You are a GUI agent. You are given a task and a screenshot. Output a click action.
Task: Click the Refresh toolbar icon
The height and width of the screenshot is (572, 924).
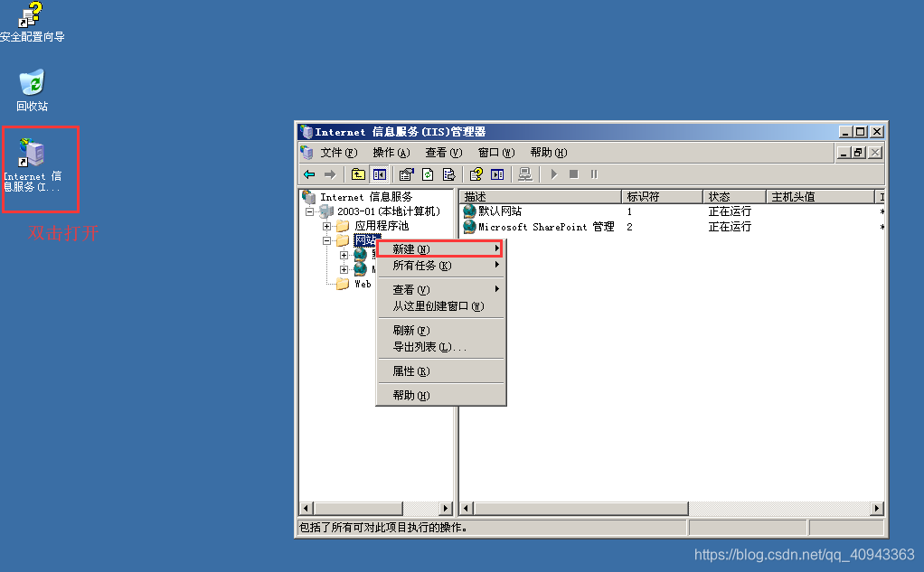coord(428,174)
